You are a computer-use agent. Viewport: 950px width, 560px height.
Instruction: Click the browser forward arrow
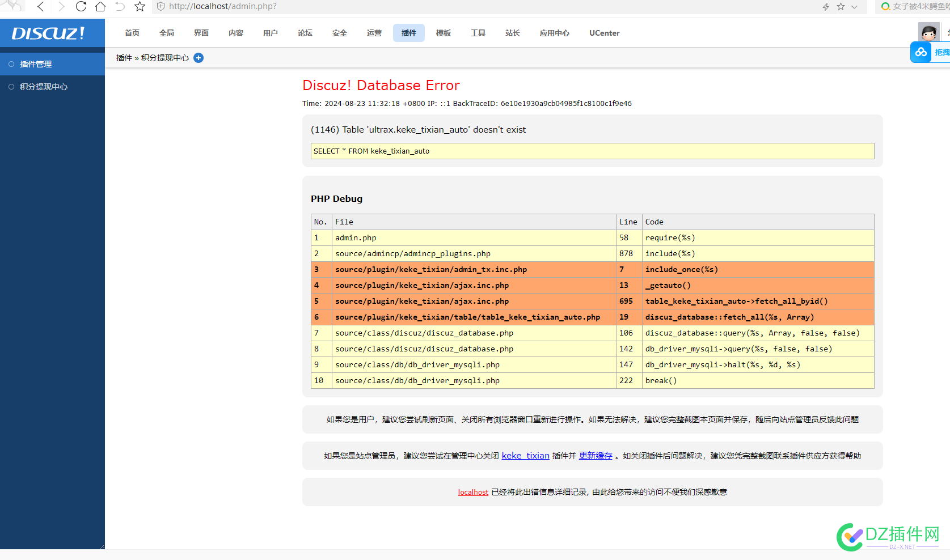[x=61, y=7]
